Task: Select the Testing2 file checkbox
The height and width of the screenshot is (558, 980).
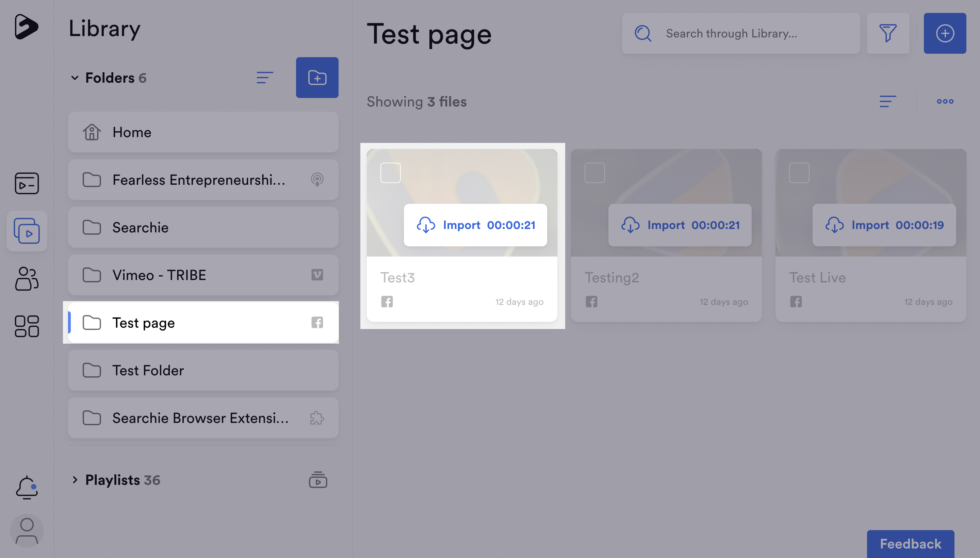Action: point(595,173)
